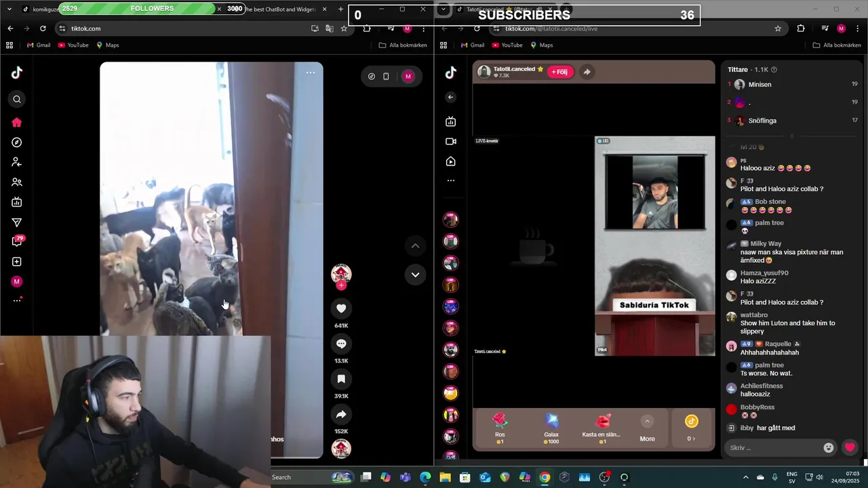
Task: Open the coin balance recharge button
Action: click(691, 428)
